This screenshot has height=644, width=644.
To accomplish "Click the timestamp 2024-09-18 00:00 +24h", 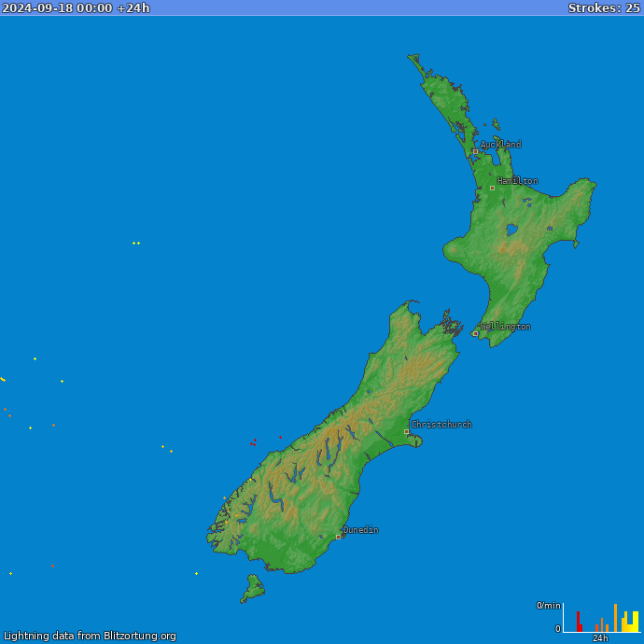I will 76,7.
